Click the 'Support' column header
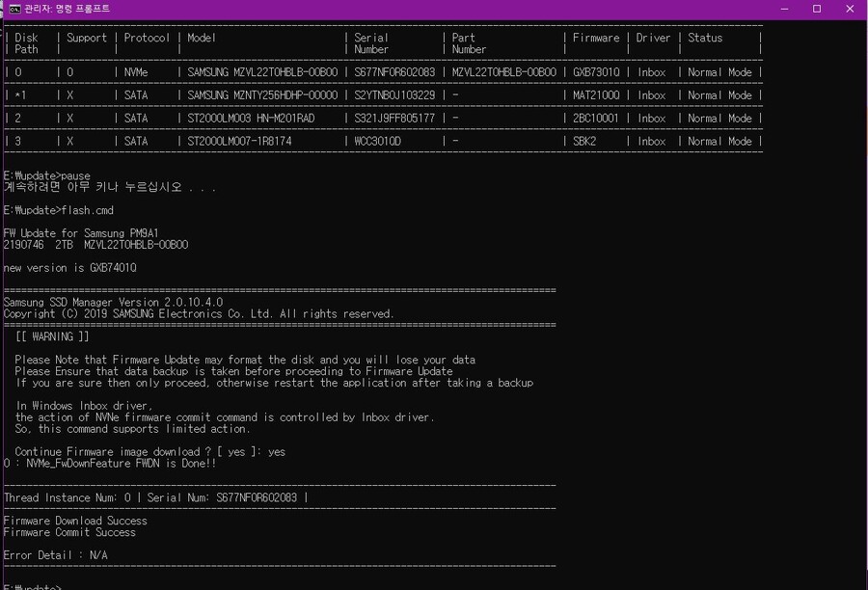The width and height of the screenshot is (868, 590). coord(87,38)
